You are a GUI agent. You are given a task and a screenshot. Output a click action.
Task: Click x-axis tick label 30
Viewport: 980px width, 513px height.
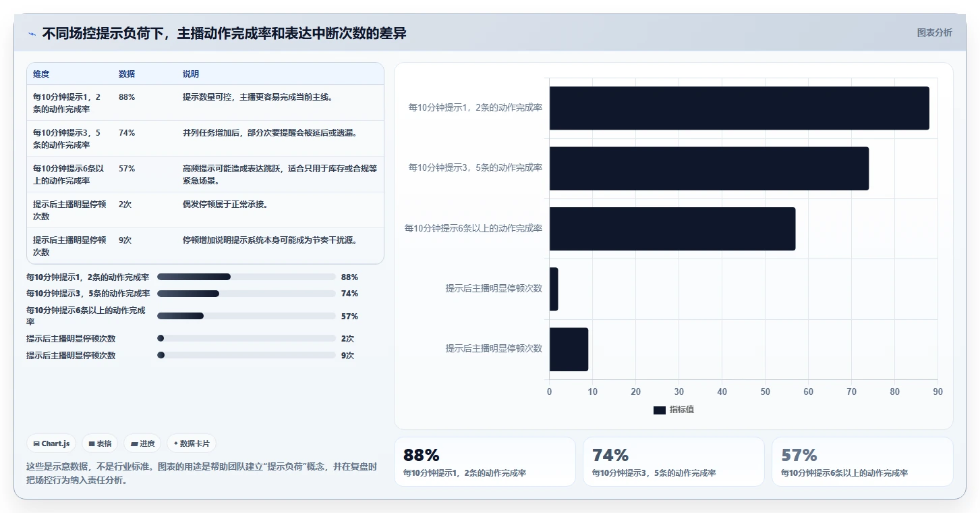[679, 391]
